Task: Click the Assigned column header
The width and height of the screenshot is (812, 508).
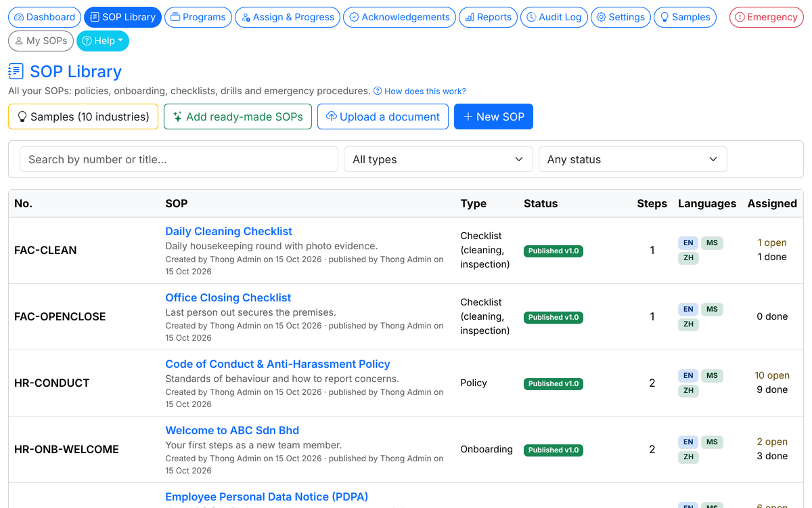Action: coord(772,203)
